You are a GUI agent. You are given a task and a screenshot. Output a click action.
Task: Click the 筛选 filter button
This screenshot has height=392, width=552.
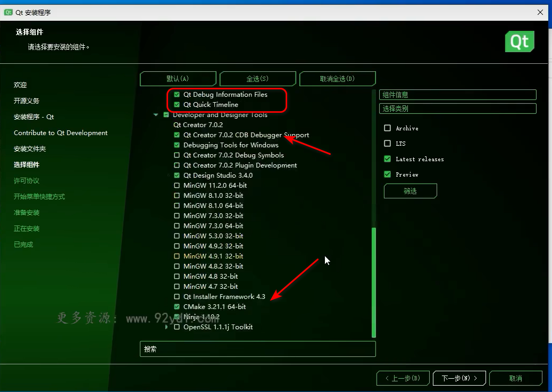click(x=410, y=191)
